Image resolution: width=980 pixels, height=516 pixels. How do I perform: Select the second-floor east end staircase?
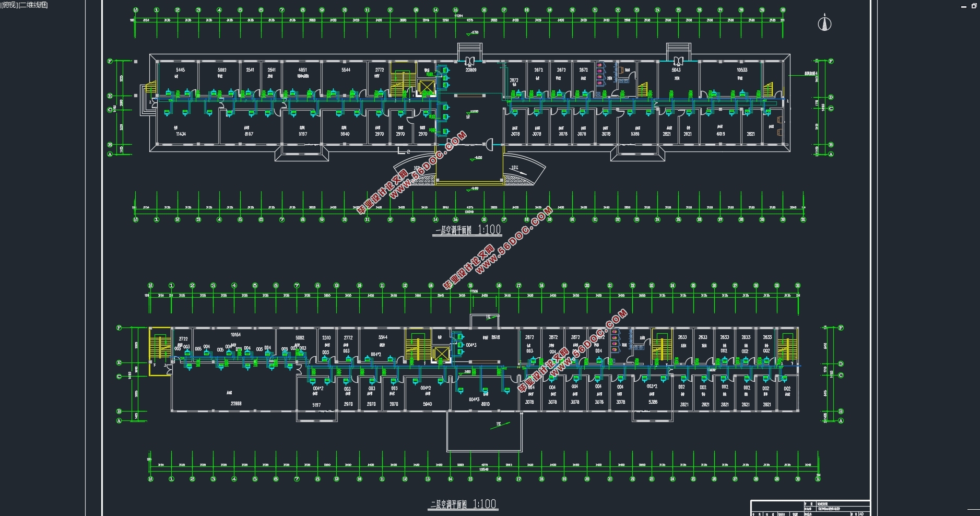click(787, 346)
